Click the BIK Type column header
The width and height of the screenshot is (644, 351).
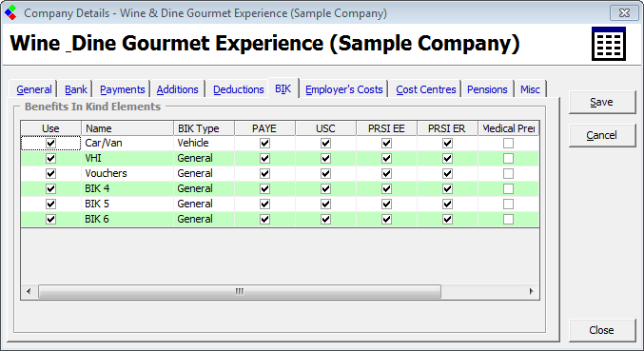coord(204,128)
